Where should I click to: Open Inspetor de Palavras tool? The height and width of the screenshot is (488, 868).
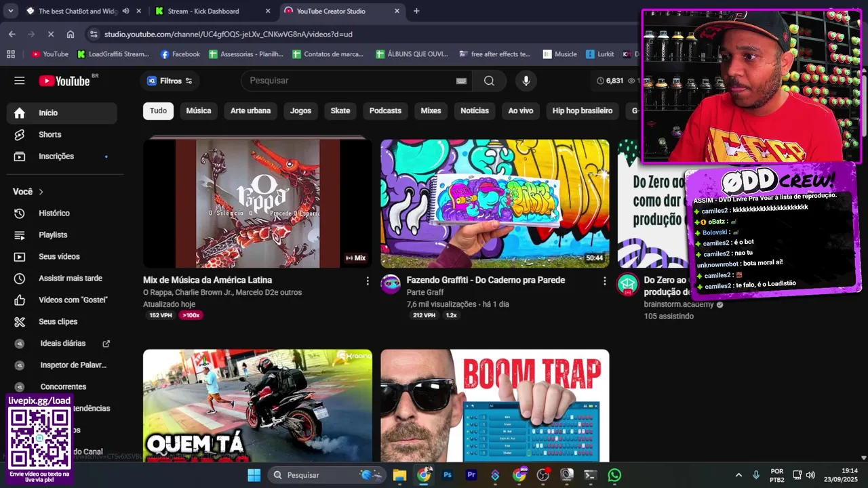pos(62,365)
